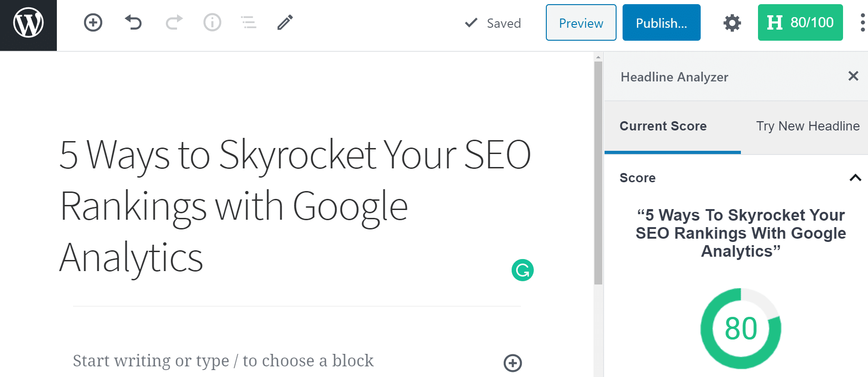
Task: Click the Headline Analyzer panel title
Action: click(674, 77)
